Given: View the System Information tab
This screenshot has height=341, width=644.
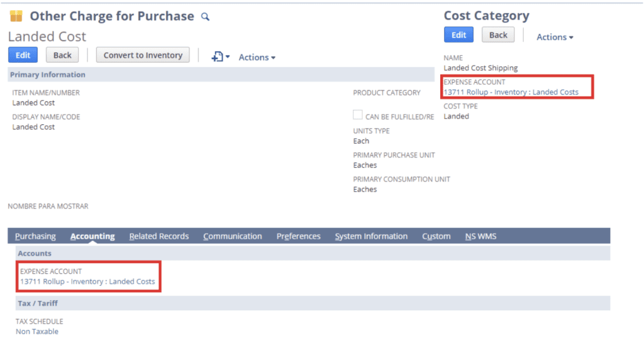Looking at the screenshot, I should click(x=371, y=236).
